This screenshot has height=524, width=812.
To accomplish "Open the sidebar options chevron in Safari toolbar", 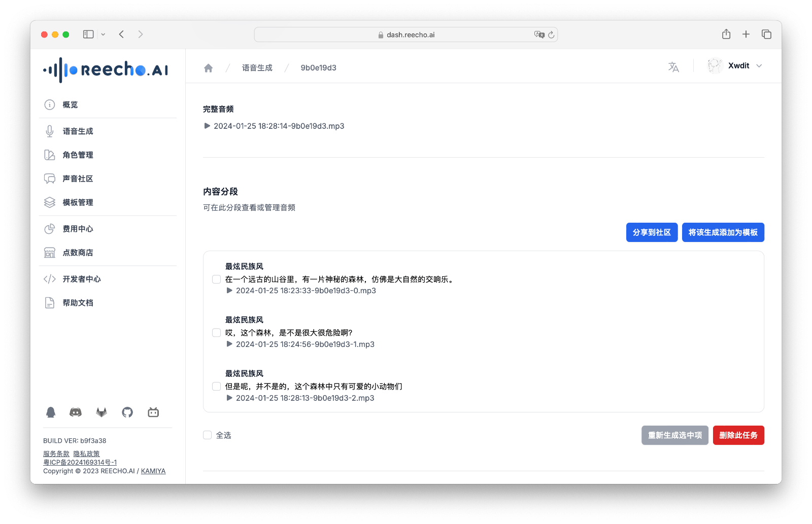I will pos(103,34).
